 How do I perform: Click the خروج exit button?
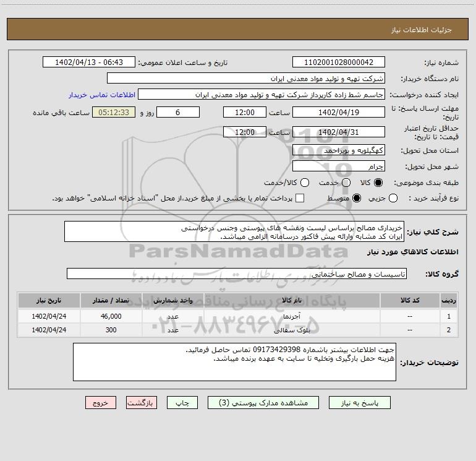point(101,403)
